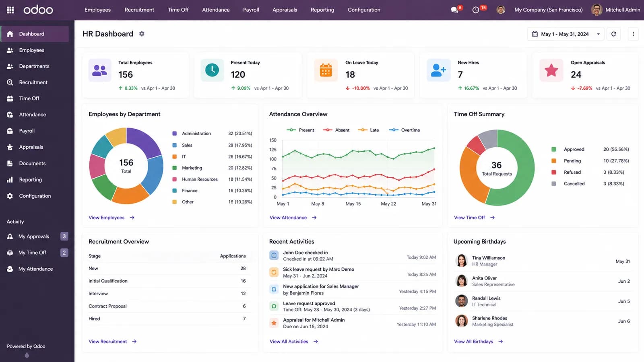Viewport: 644px width, 362px height.
Task: Click the Open Appraisals star icon
Action: (x=551, y=70)
